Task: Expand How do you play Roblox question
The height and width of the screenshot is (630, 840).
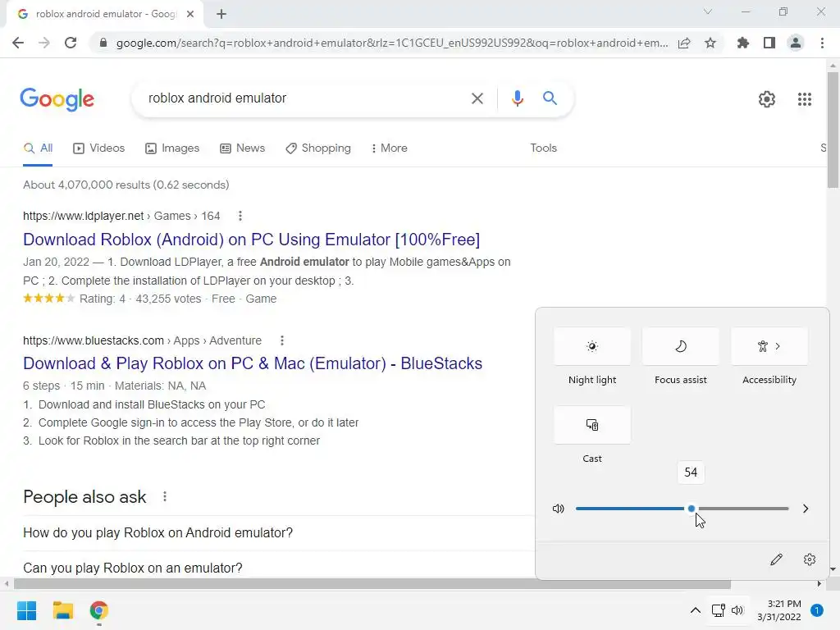Action: 279,533
